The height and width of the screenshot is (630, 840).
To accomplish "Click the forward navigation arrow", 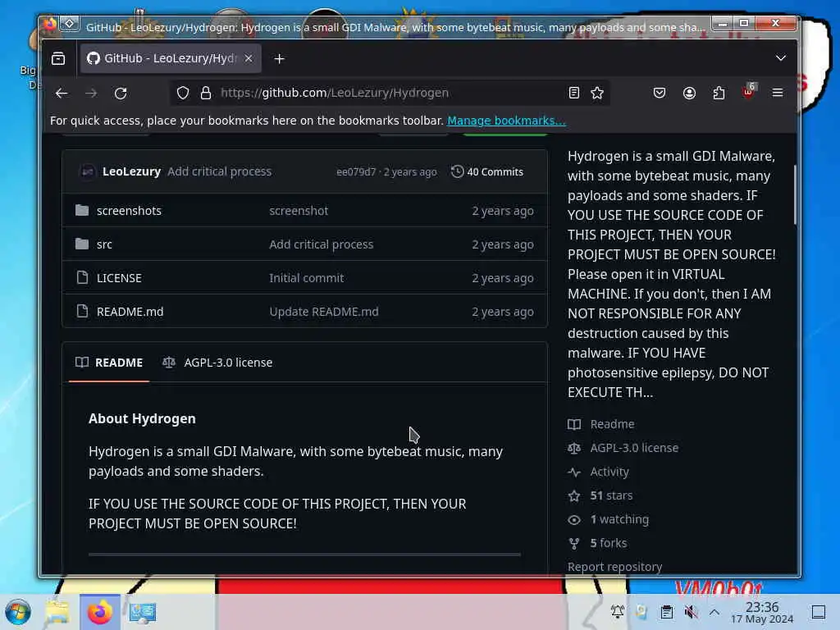I will click(91, 94).
